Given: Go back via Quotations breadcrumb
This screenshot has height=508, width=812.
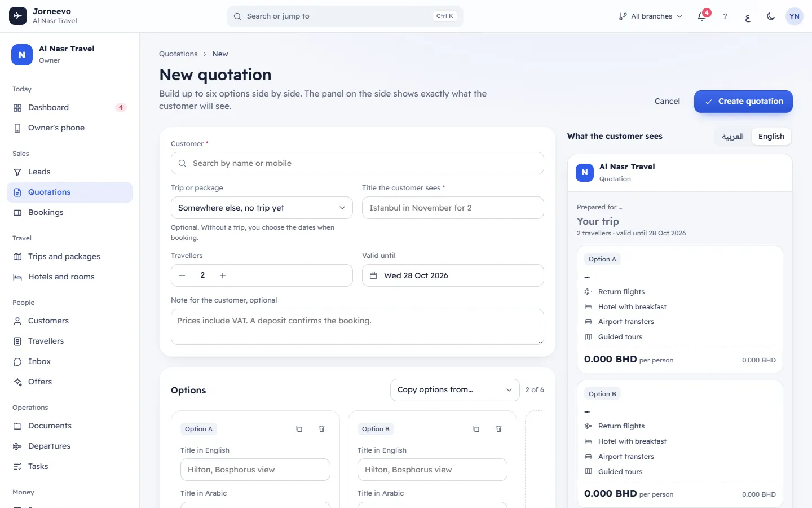Looking at the screenshot, I should coord(178,54).
